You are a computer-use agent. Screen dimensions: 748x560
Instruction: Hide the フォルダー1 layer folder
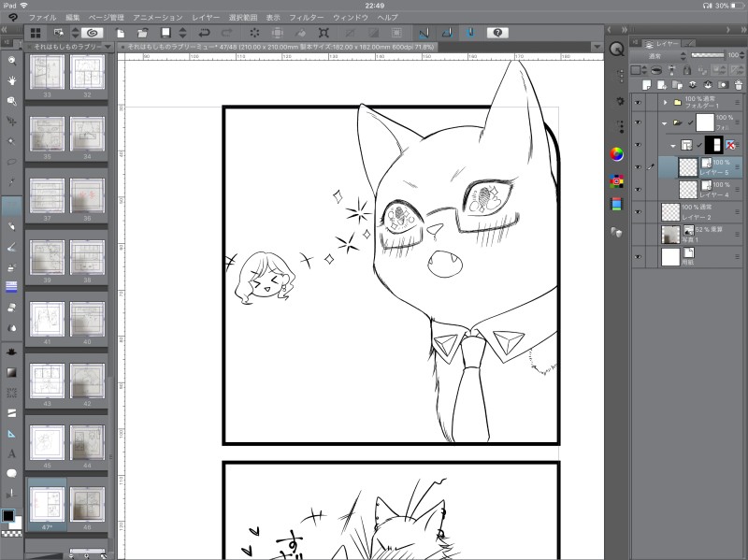click(x=638, y=102)
